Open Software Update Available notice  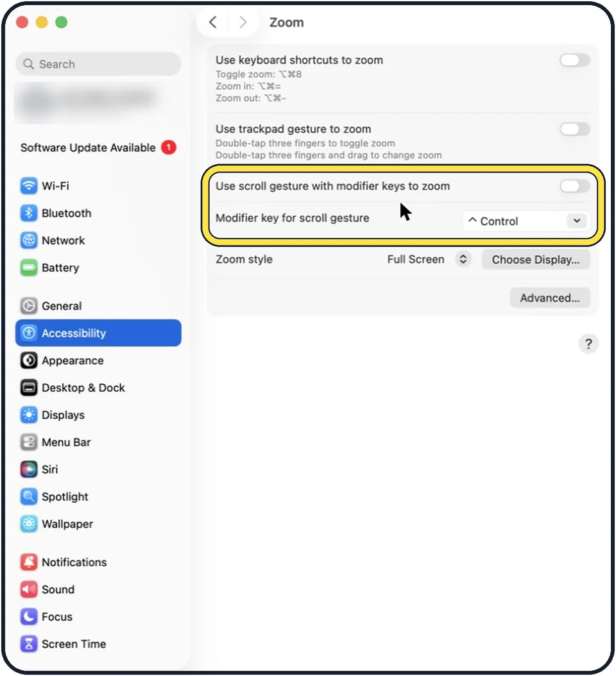(98, 148)
